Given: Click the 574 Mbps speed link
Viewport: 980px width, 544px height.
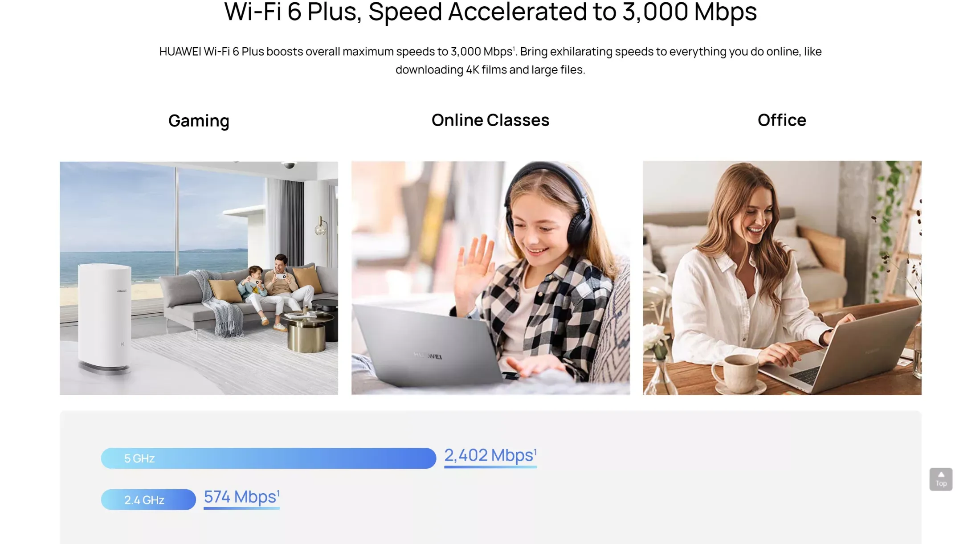Looking at the screenshot, I should [x=241, y=498].
